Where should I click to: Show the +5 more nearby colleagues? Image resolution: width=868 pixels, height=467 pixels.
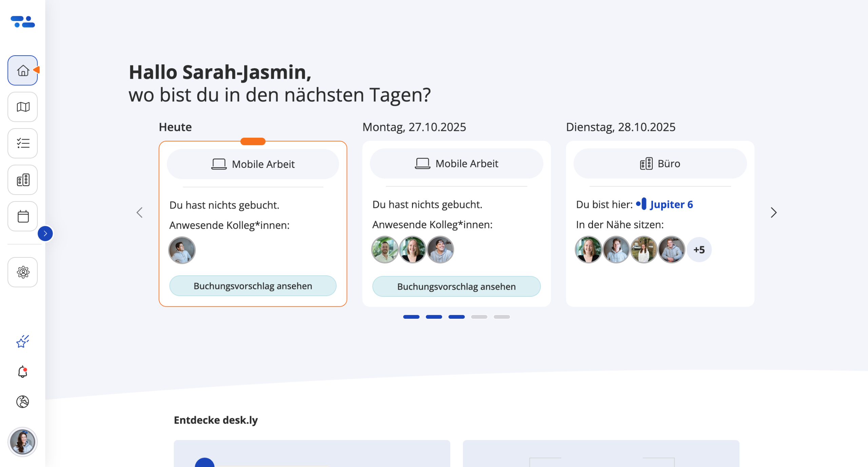tap(699, 250)
